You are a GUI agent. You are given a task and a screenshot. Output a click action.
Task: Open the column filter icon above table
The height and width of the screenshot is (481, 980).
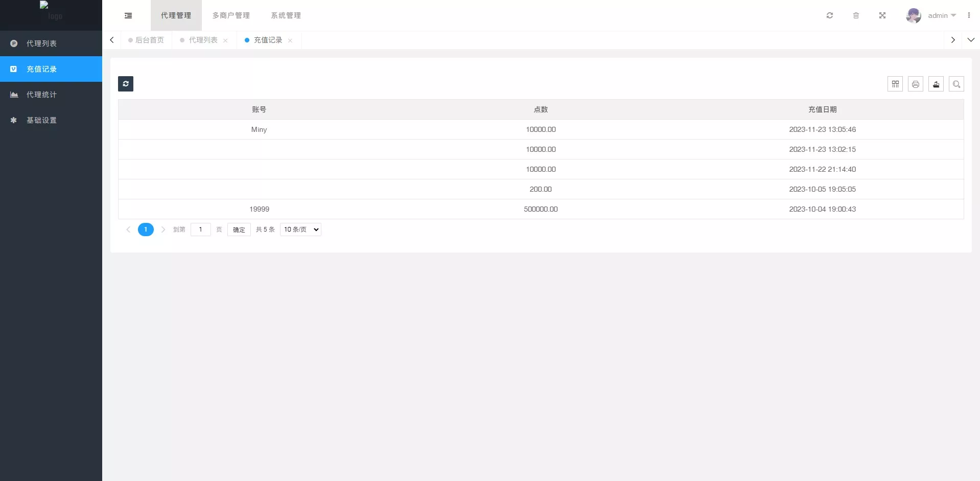(895, 84)
